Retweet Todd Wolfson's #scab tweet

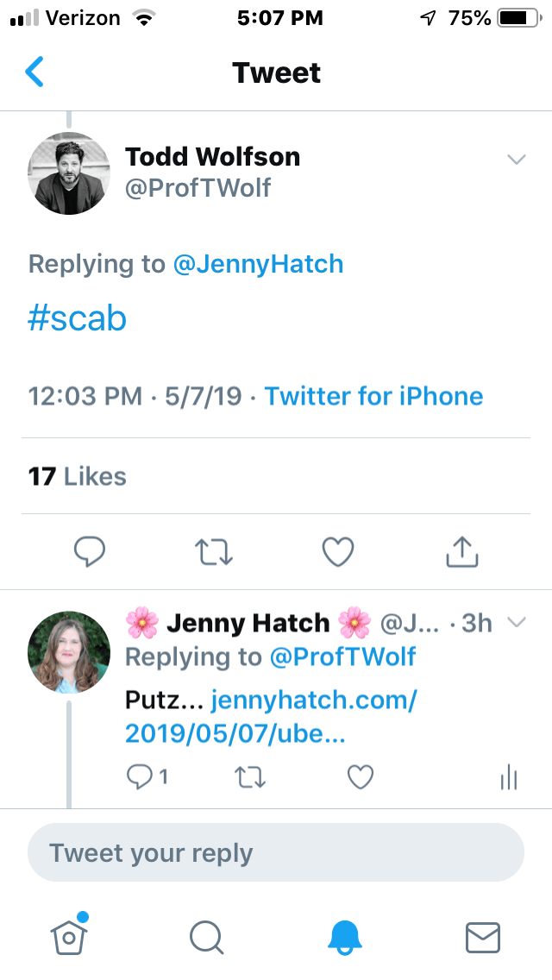[x=213, y=551]
